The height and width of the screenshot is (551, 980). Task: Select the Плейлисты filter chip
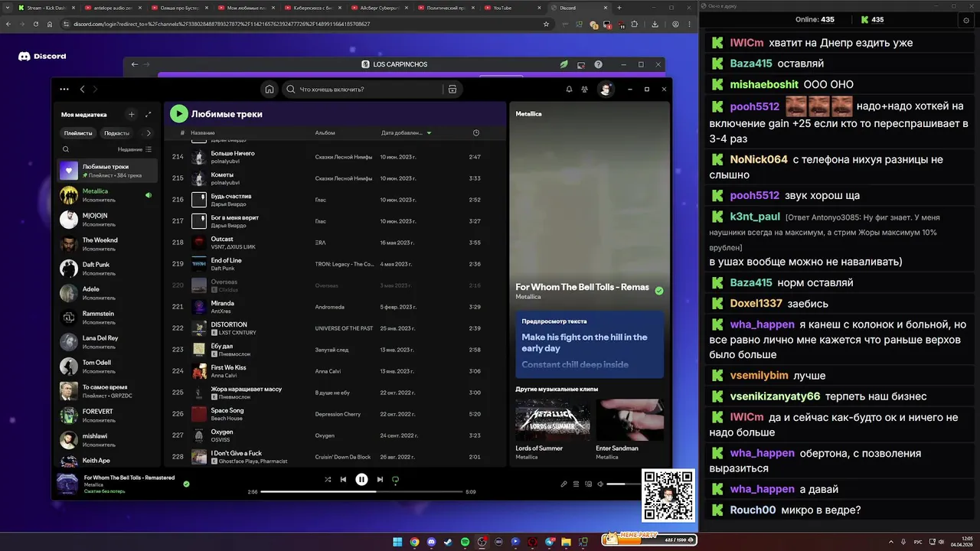point(78,132)
